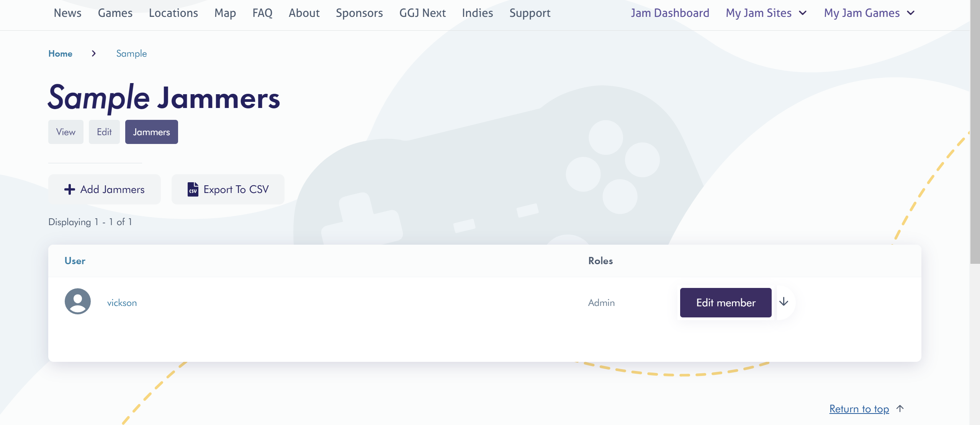Click the plus icon on Add Jammers
The height and width of the screenshot is (425, 980).
pyautogui.click(x=69, y=190)
